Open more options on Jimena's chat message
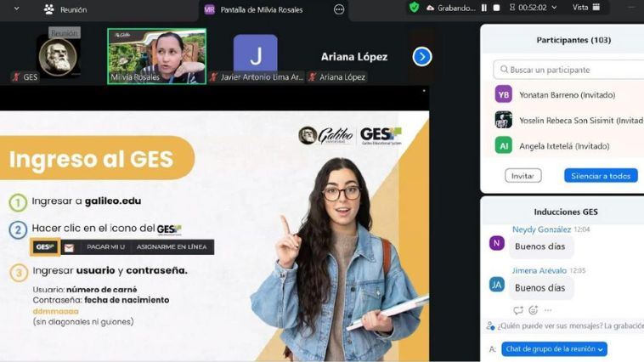This screenshot has width=644, height=362. coord(548,310)
